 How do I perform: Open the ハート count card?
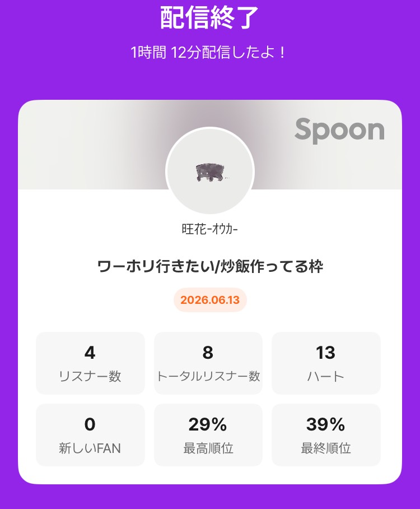[326, 363]
